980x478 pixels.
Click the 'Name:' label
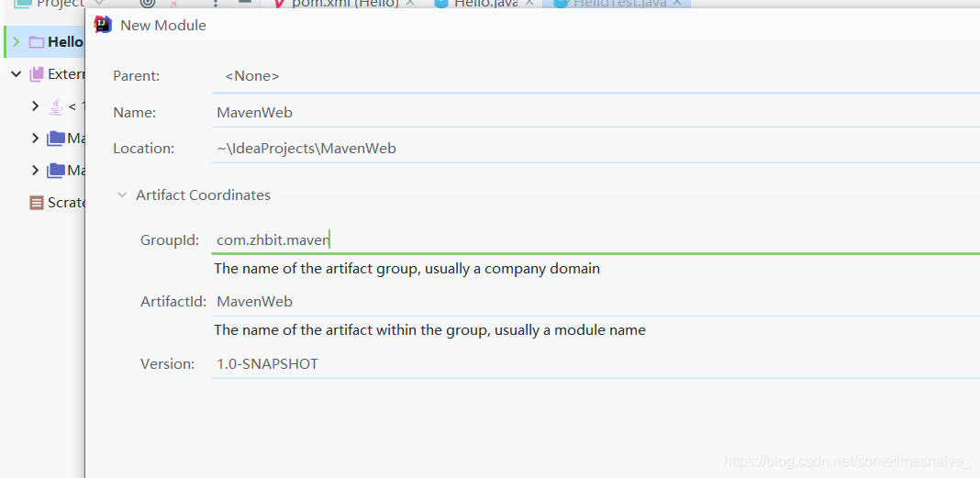[x=134, y=113]
